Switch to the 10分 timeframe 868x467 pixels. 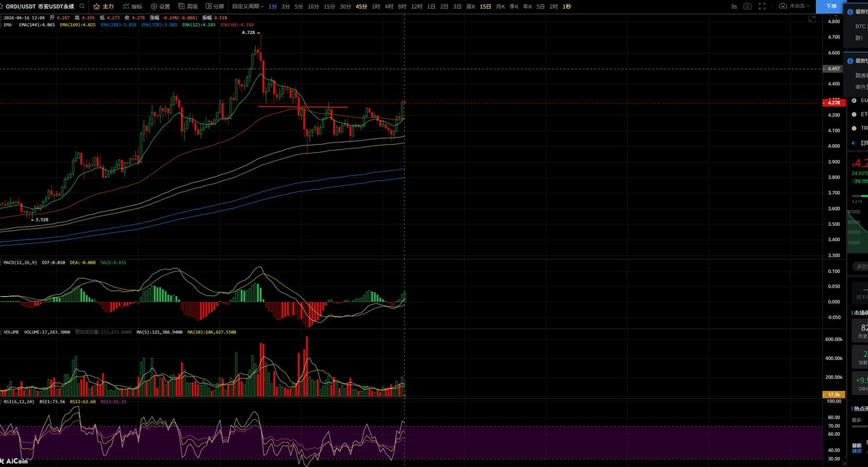313,7
